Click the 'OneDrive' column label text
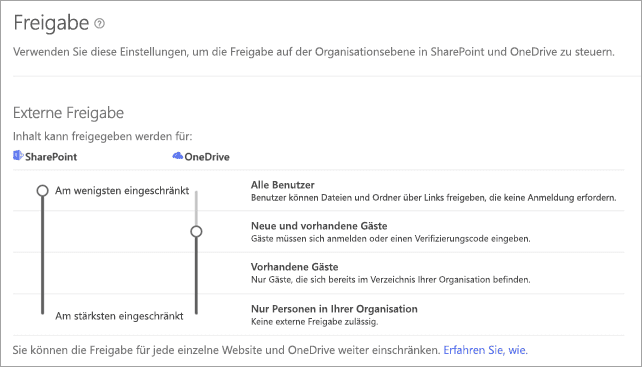The width and height of the screenshot is (642, 367). point(207,157)
